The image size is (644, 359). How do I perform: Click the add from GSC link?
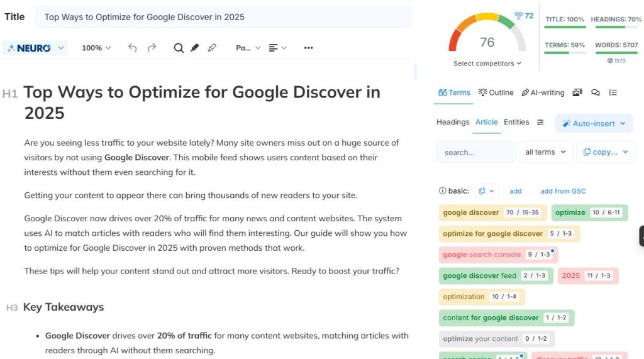[563, 191]
